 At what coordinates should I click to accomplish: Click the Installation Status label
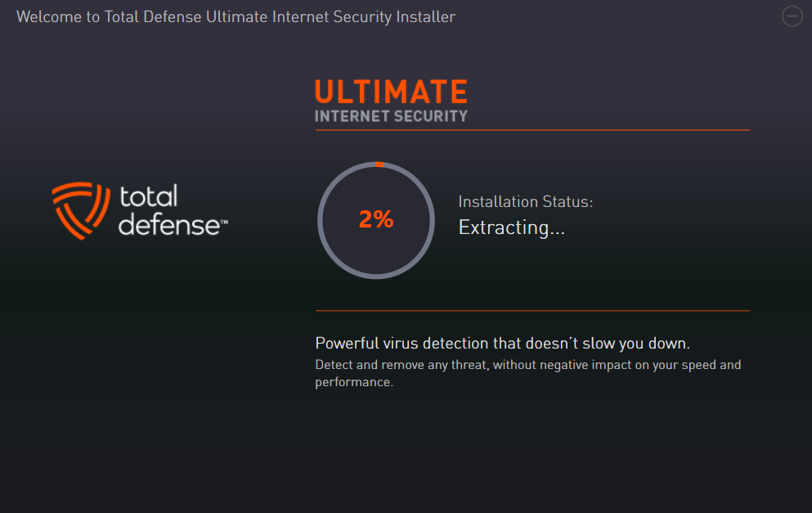click(x=526, y=201)
